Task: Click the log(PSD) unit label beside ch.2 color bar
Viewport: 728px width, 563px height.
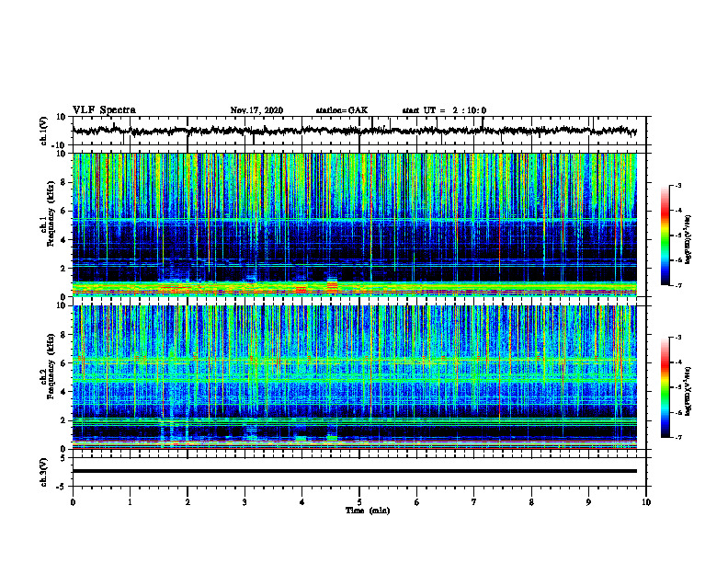Action: click(688, 392)
